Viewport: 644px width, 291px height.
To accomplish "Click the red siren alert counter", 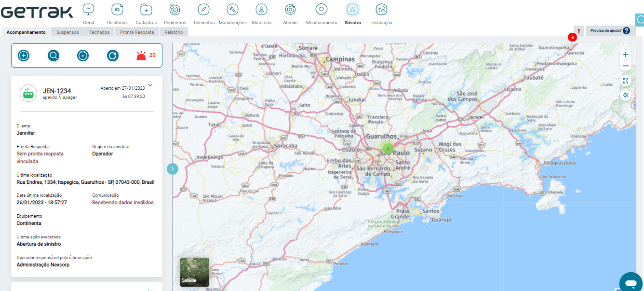I will pyautogui.click(x=146, y=55).
